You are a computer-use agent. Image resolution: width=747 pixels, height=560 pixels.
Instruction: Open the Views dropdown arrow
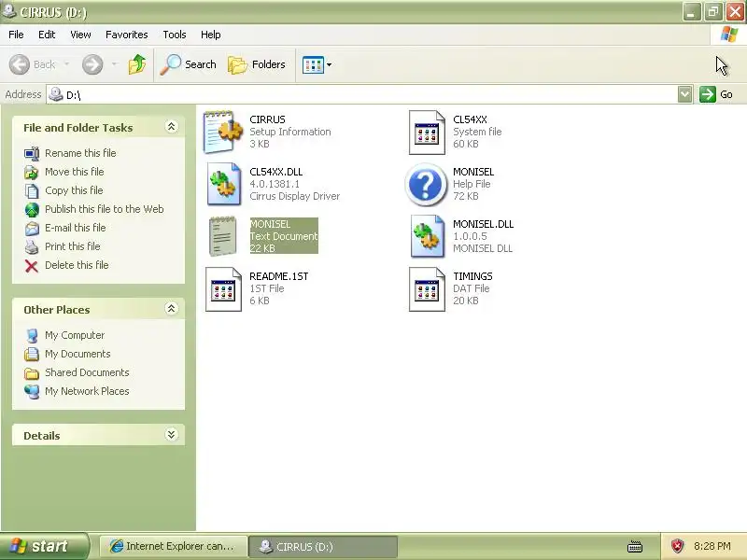(330, 64)
